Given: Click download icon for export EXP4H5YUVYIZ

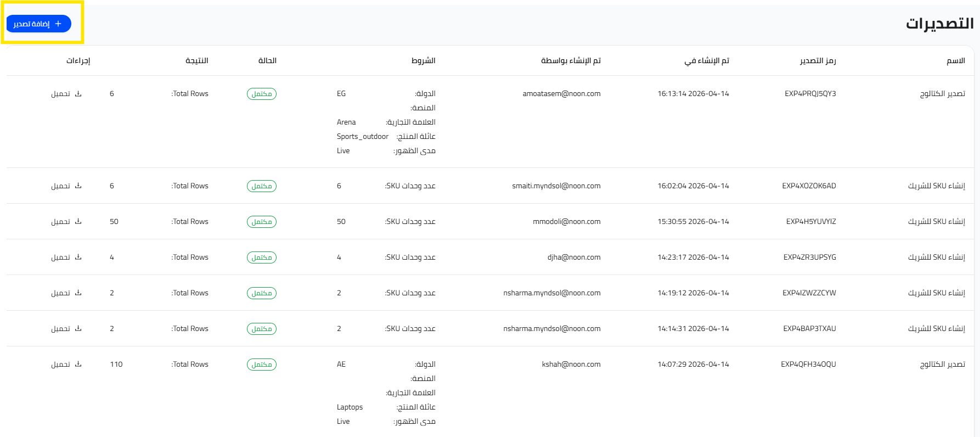Looking at the screenshot, I should click(78, 222).
